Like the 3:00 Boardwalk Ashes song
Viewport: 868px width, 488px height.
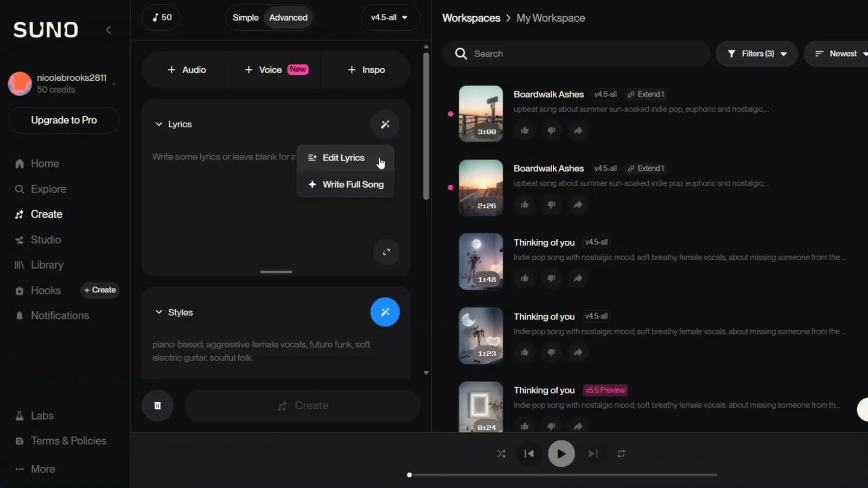pos(525,131)
